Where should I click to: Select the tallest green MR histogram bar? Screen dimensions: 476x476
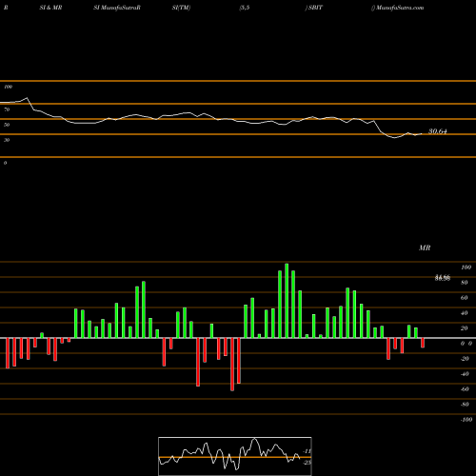pos(287,301)
